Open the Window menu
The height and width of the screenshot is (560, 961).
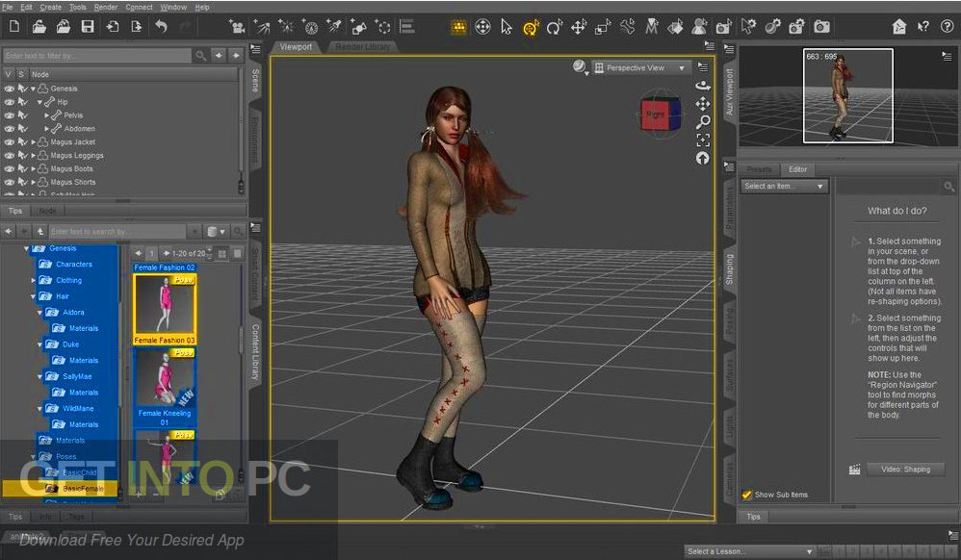pyautogui.click(x=173, y=7)
